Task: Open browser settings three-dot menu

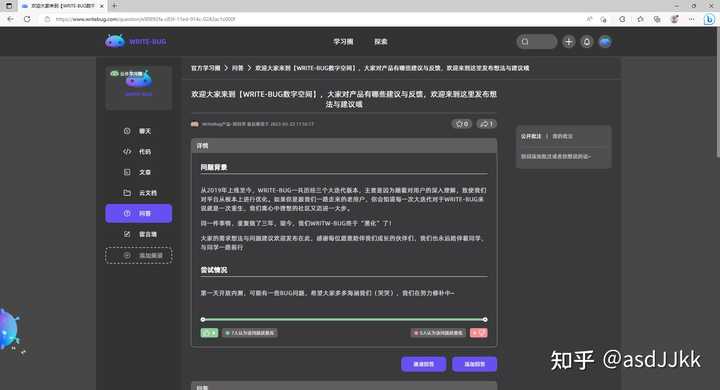Action: tap(692, 19)
